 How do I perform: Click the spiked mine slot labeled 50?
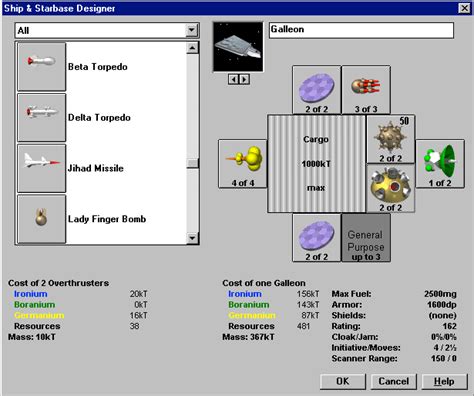tap(391, 139)
